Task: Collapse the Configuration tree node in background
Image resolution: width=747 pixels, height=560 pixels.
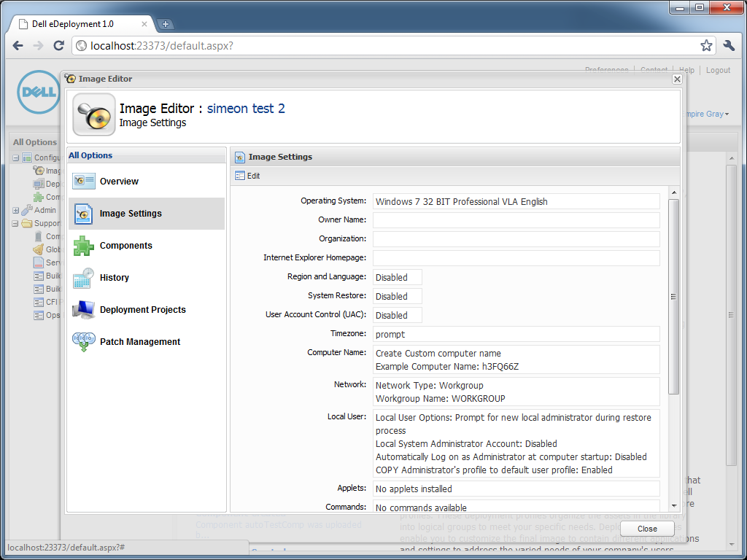Action: (16, 157)
